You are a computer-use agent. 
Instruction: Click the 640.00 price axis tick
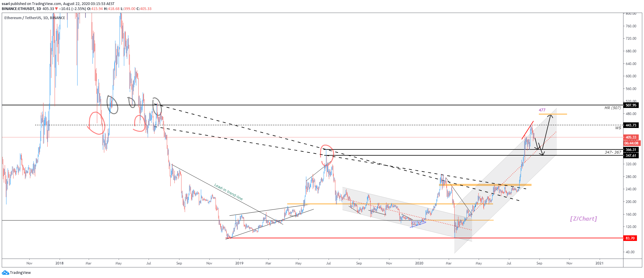[631, 64]
